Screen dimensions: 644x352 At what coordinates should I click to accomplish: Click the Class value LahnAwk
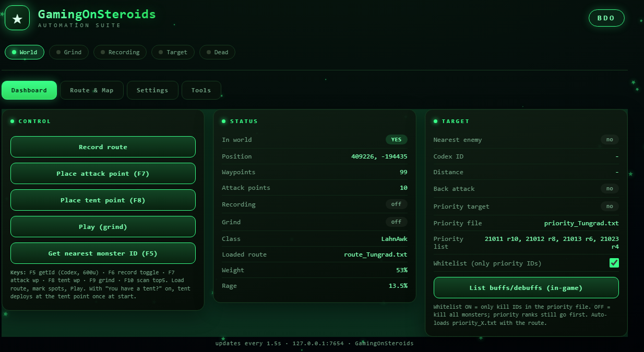click(395, 239)
